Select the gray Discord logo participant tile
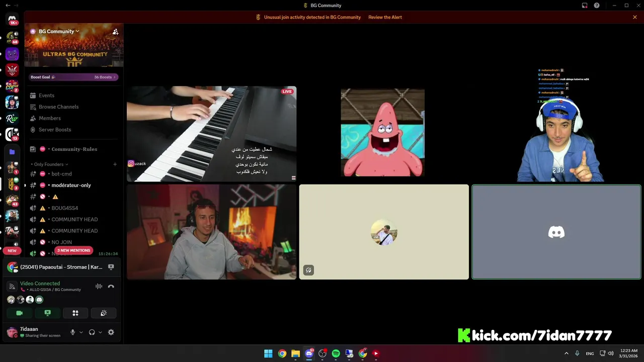This screenshot has height=362, width=644. 556,232
